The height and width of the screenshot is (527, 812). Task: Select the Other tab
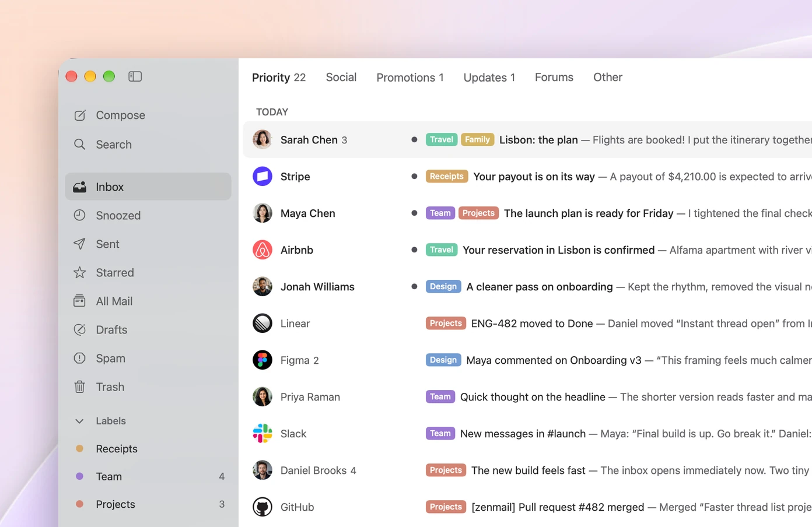[608, 77]
